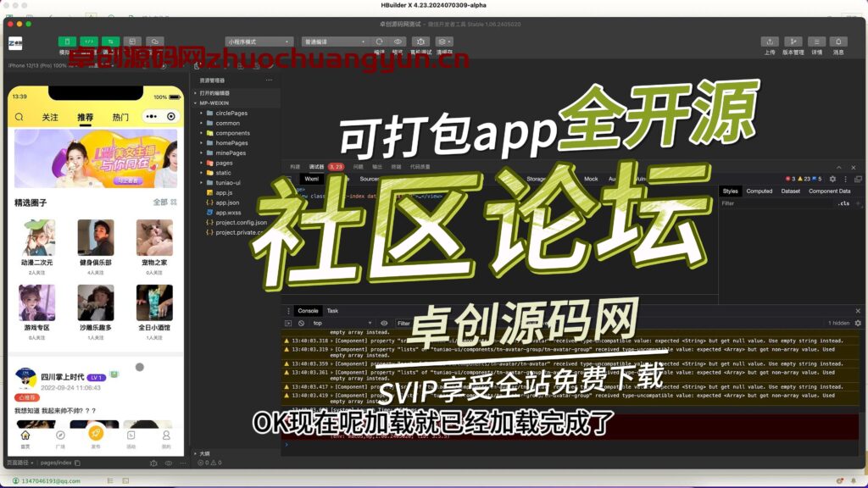Screen dimensions: 868x488
Task: Switch to the Dataset tab
Action: [x=791, y=191]
